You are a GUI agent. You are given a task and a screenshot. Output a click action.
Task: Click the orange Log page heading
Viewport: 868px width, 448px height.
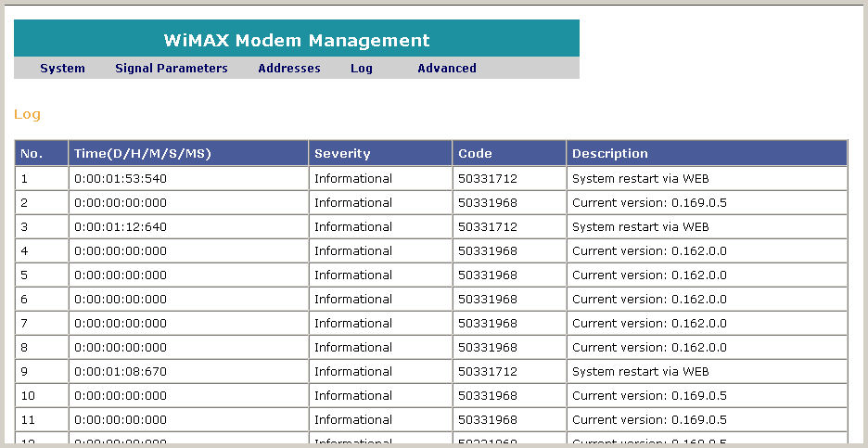pos(27,114)
